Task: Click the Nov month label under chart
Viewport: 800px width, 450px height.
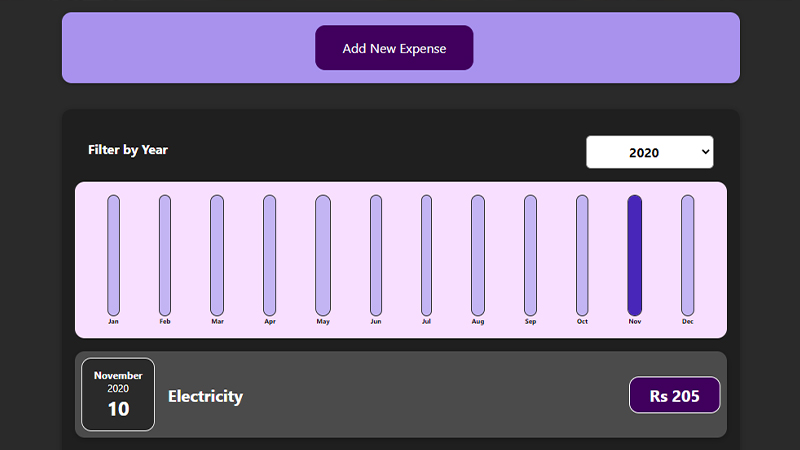Action: pos(635,321)
